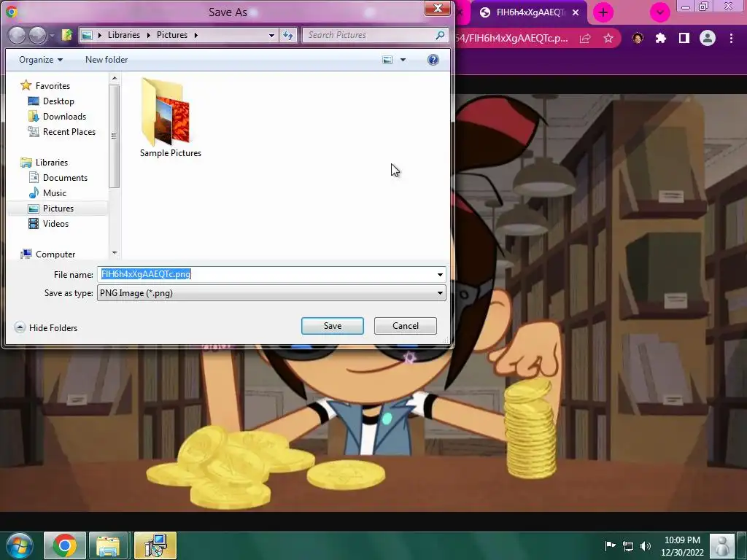The image size is (747, 560).
Task: Click the network icon in system tray
Action: click(x=628, y=546)
